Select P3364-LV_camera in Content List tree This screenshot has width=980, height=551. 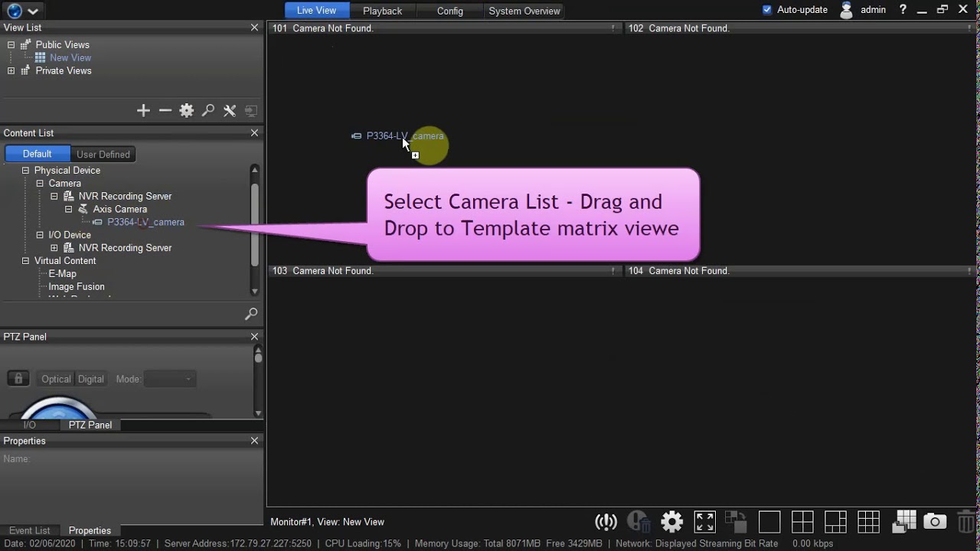(145, 222)
